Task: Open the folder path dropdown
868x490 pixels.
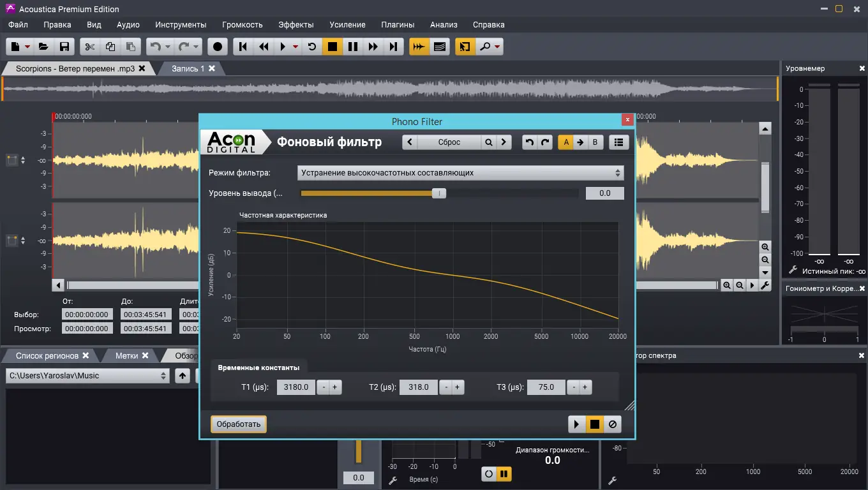Action: 87,376
